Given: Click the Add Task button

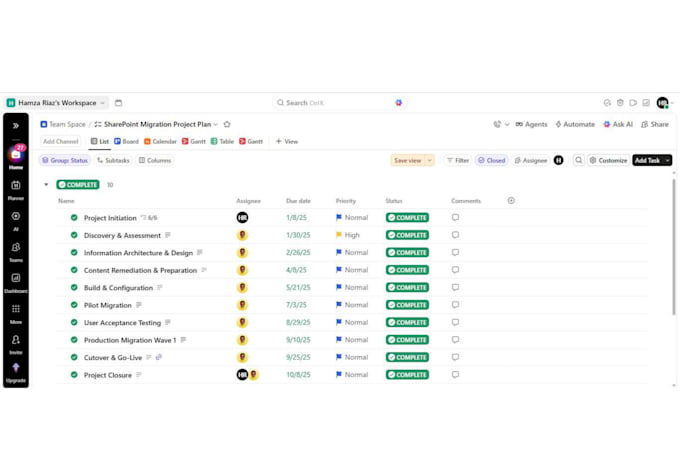Looking at the screenshot, I should point(647,161).
